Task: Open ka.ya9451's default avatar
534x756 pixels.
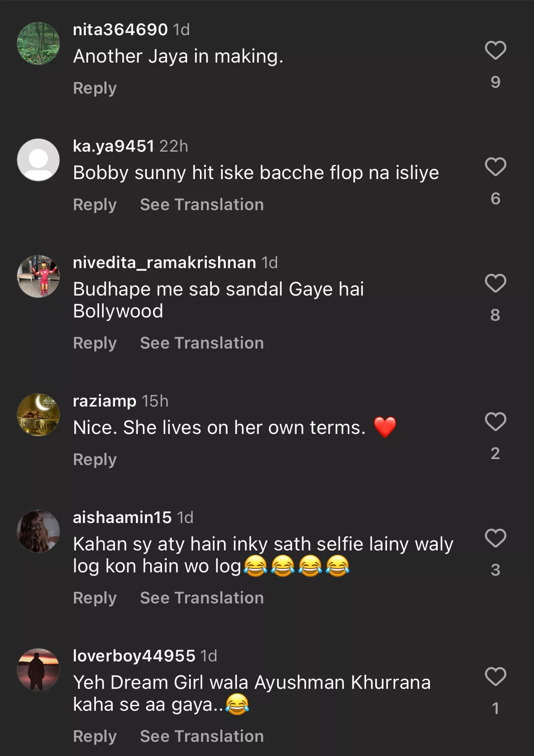Action: click(x=38, y=160)
